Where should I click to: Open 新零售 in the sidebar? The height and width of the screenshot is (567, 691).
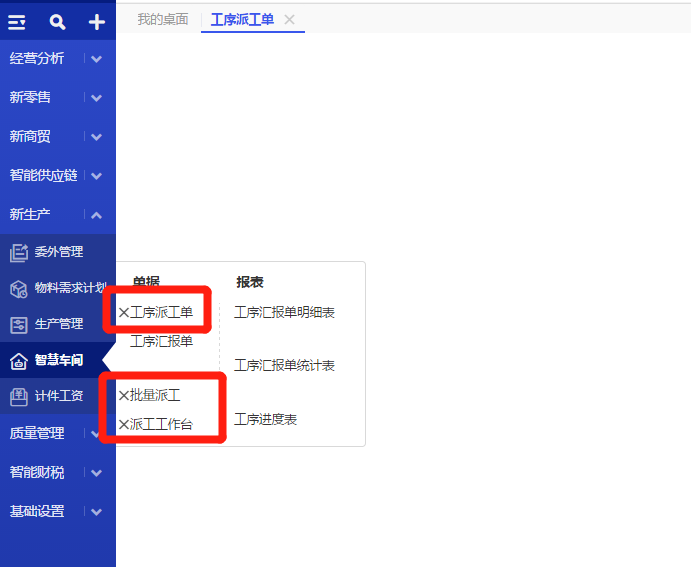[30, 97]
